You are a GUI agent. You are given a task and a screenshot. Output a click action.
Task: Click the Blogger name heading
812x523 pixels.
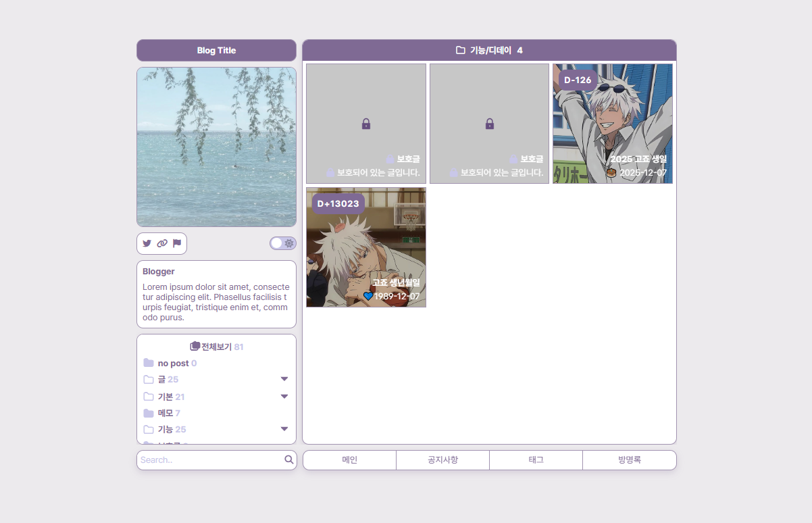coord(159,272)
